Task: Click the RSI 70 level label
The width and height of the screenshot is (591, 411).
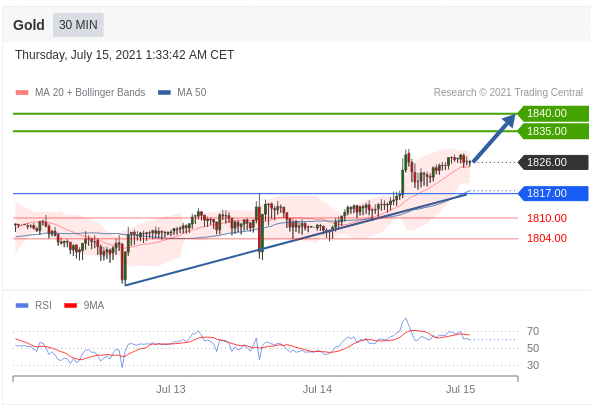Action: point(533,331)
